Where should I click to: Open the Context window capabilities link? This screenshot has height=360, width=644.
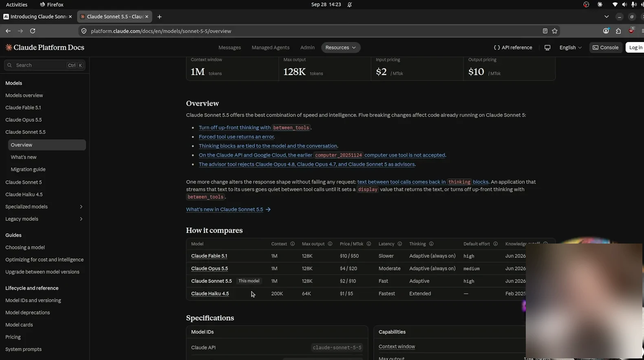(x=397, y=347)
